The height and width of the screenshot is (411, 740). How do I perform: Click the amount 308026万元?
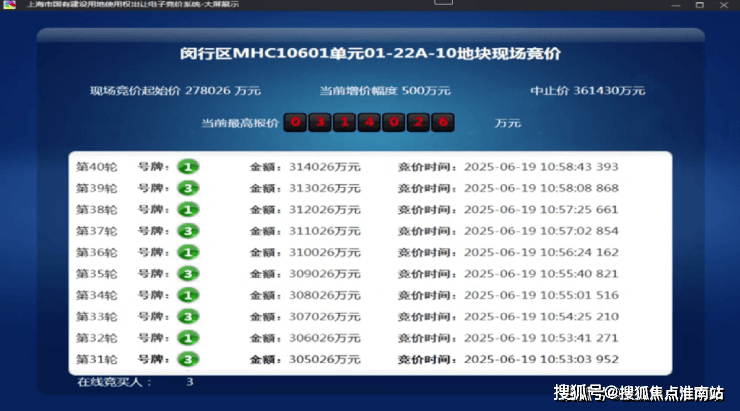click(x=325, y=295)
